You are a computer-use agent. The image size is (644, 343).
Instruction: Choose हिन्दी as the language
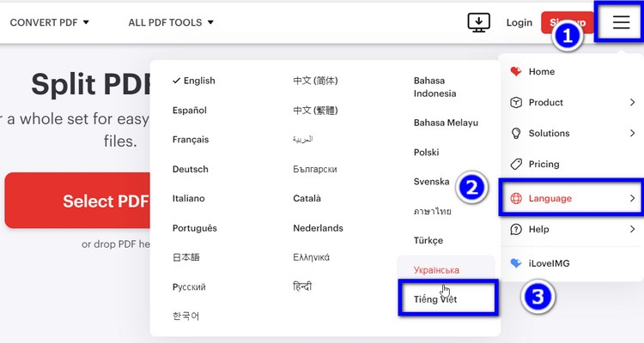pyautogui.click(x=302, y=286)
